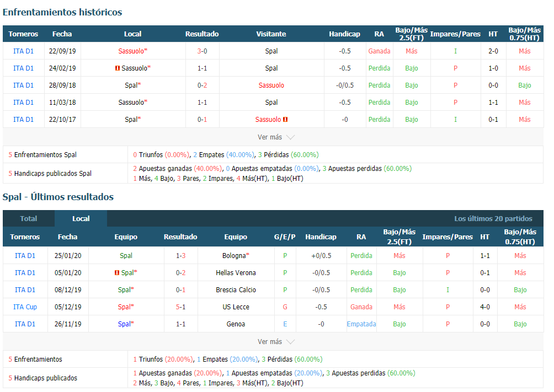Viewport: 554px width, 392px height.
Task: Click 2-0 half-time score on 22/09/19
Action: (x=493, y=51)
